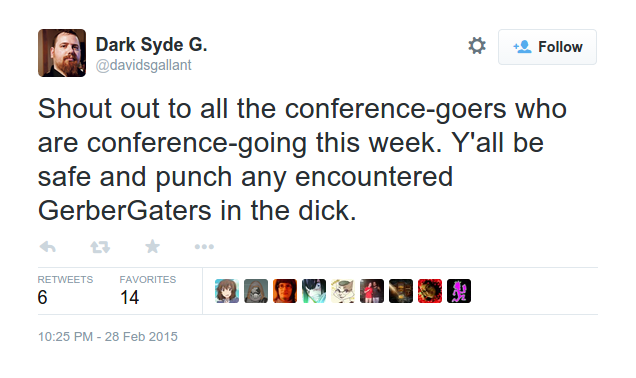Retweet this tweet using the retweet icon
The image size is (636, 378).
tap(100, 247)
